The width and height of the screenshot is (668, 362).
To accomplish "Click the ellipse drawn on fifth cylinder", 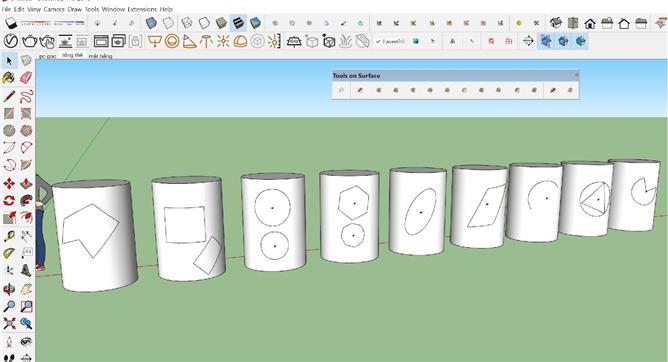I will click(420, 211).
